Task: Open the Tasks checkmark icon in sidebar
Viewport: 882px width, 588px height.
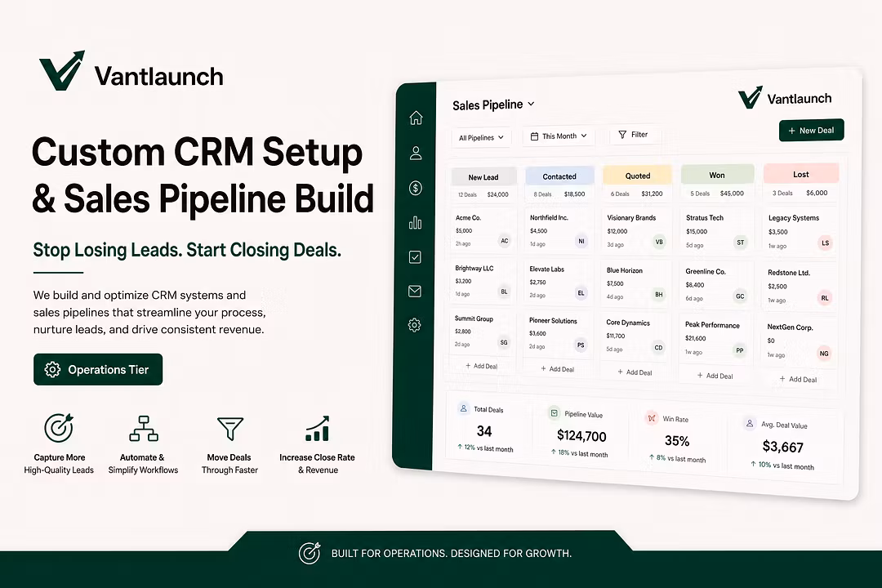Action: coord(415,257)
